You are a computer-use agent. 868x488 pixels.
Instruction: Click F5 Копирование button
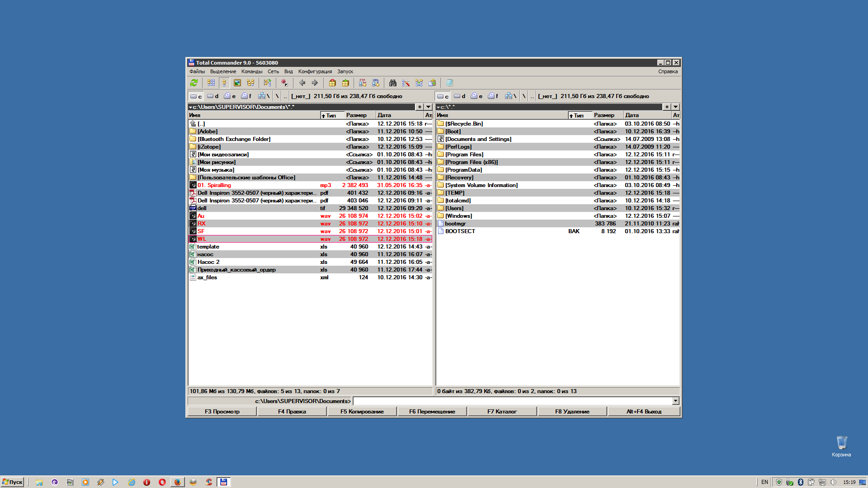click(x=362, y=412)
